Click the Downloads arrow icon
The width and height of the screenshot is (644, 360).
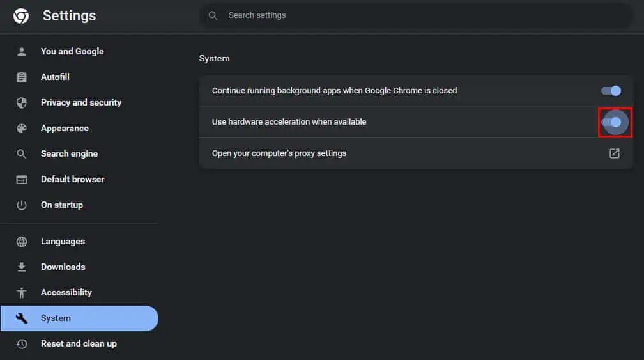tap(22, 267)
